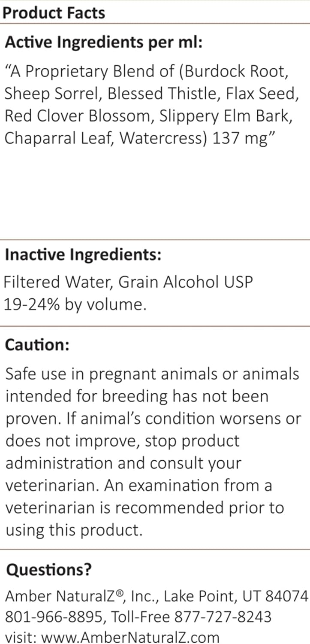Click the 'Burdock Root' ingredient text
This screenshot has width=310, height=644.
[x=235, y=71]
